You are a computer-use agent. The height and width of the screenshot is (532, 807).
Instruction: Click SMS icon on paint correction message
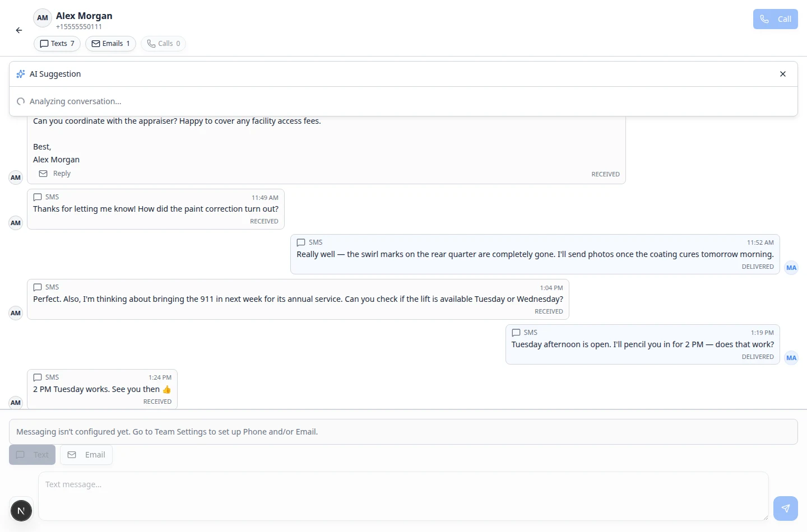click(38, 197)
